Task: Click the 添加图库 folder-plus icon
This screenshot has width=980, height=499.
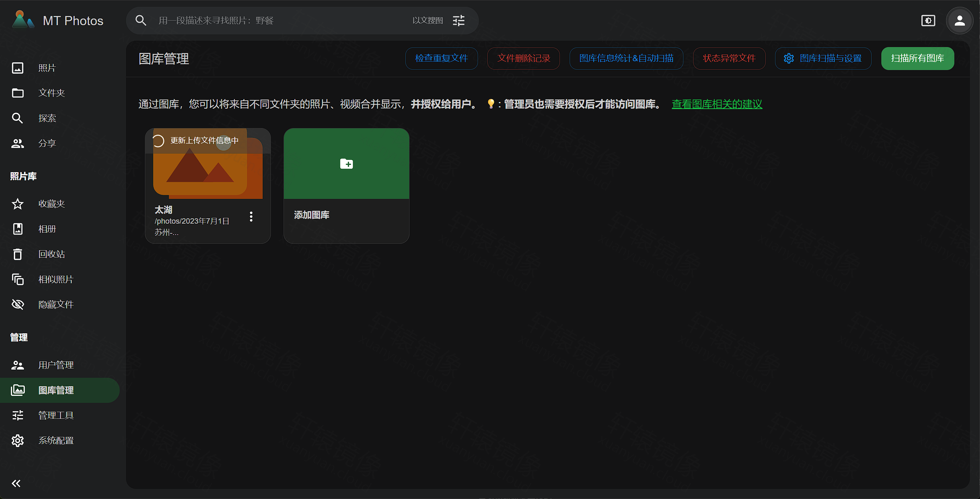Action: pyautogui.click(x=347, y=164)
